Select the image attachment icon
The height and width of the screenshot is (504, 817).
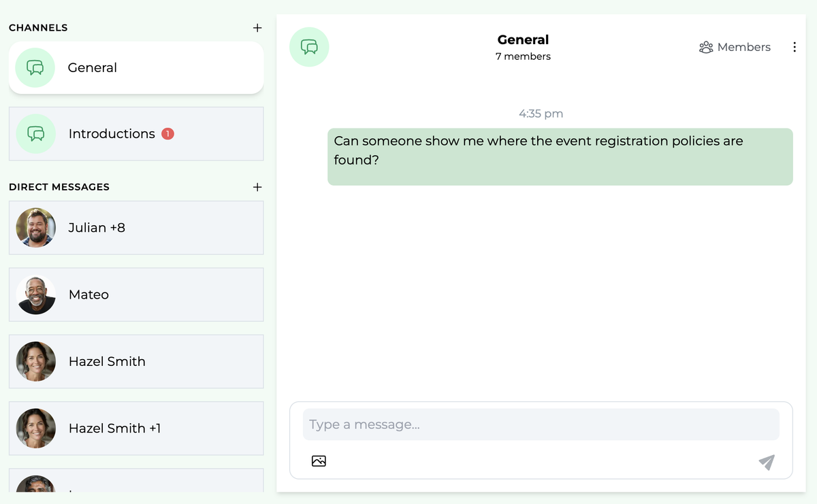319,460
